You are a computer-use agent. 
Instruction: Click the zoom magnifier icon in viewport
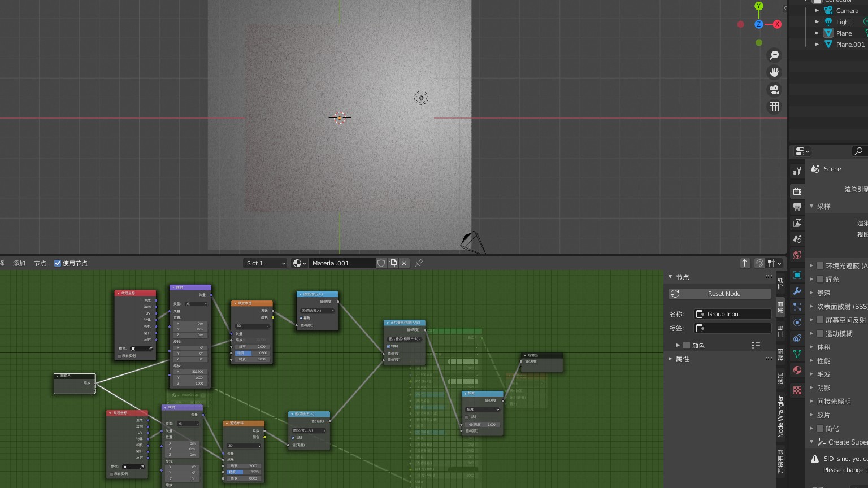774,55
